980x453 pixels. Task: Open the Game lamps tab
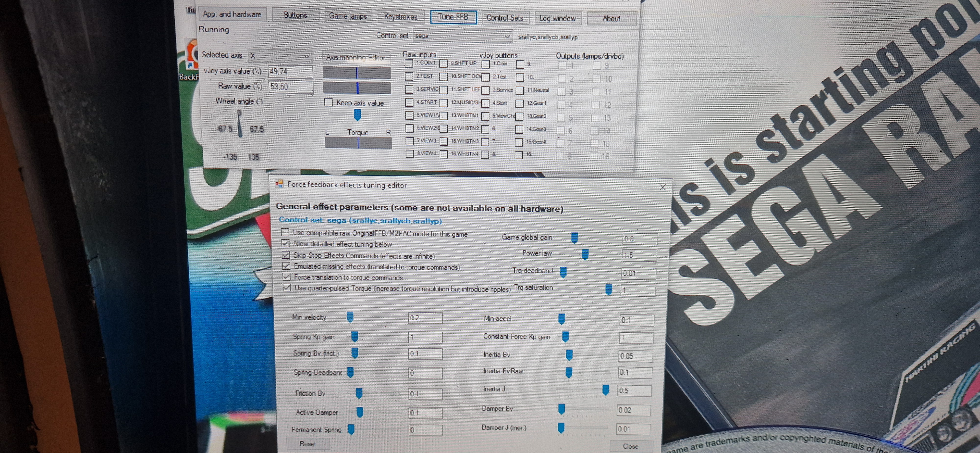point(348,16)
